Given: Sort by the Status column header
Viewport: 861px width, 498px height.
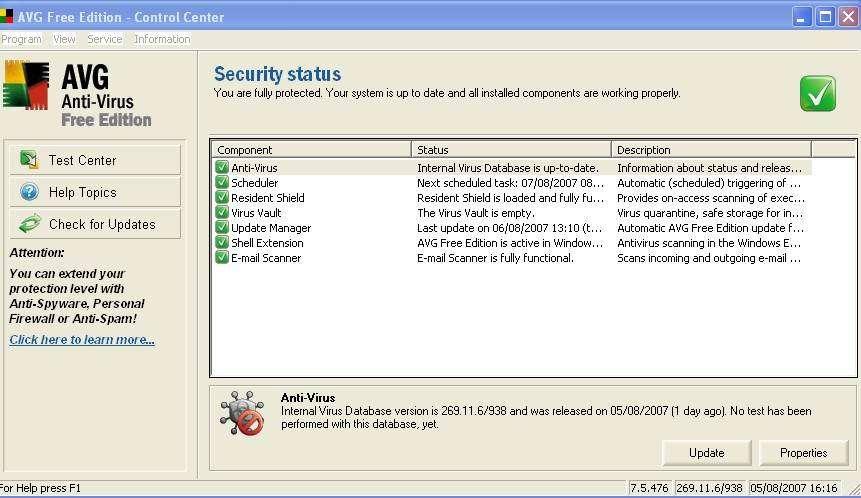Looking at the screenshot, I should [x=511, y=150].
